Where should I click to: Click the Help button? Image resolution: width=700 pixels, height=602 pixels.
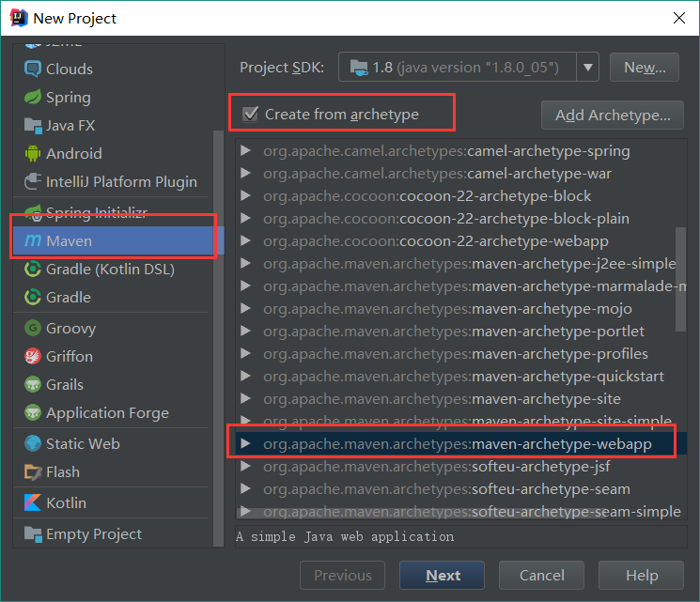[642, 575]
